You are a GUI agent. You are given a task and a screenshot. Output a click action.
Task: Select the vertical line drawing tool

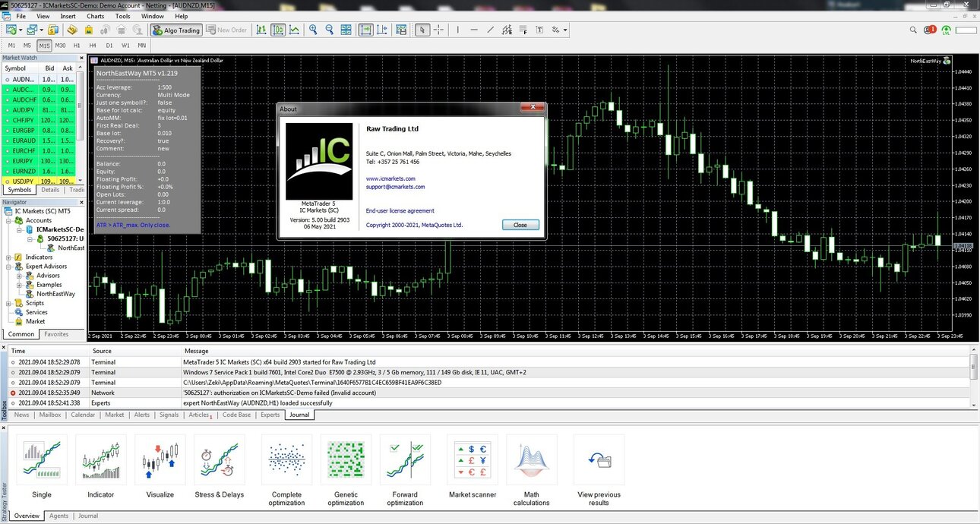coord(457,30)
